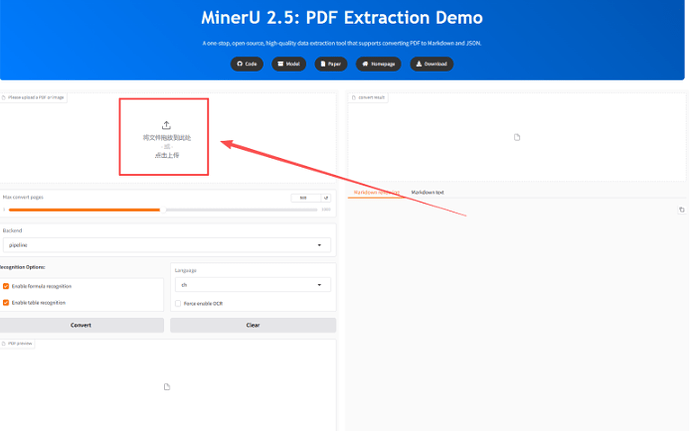690x431 pixels.
Task: Toggle Enable formula recognition checkbox
Action: pos(6,286)
